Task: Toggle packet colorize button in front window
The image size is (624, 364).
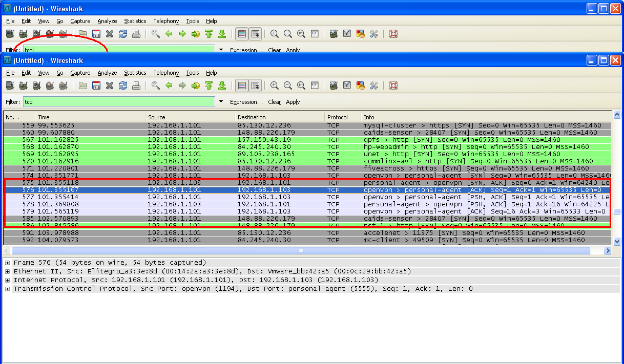Action: coord(242,85)
